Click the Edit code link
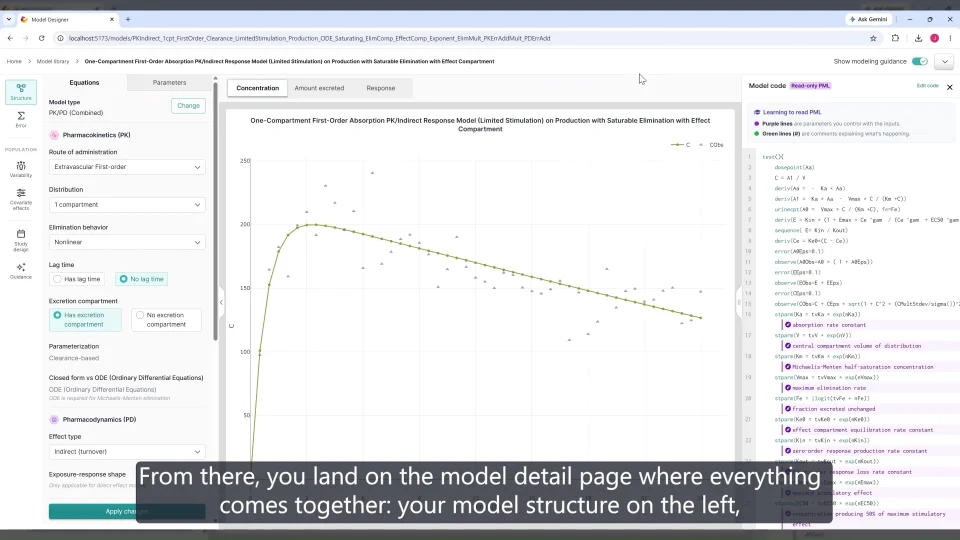 pos(928,86)
